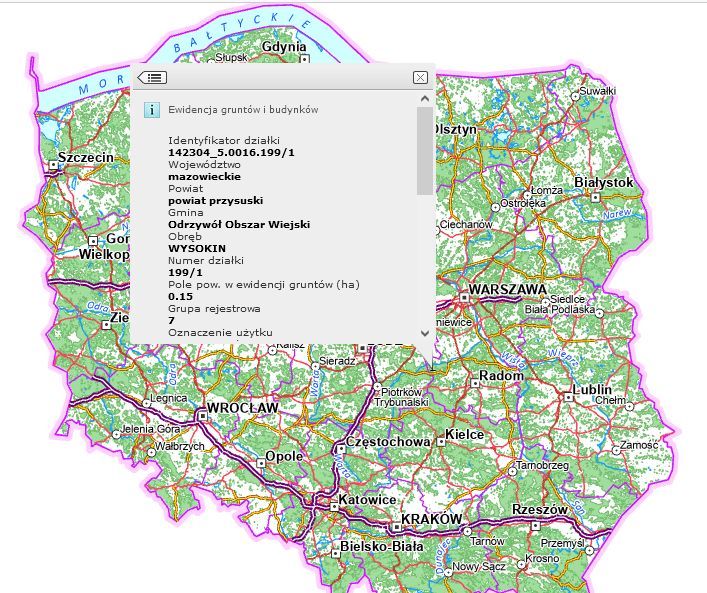Click the WROCŁAW city marker on map

[203, 416]
